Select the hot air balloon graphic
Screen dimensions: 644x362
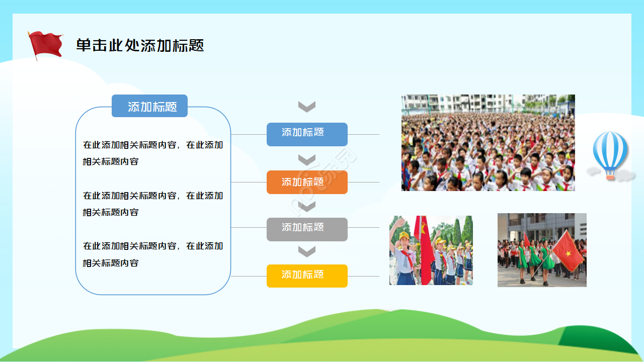610,155
